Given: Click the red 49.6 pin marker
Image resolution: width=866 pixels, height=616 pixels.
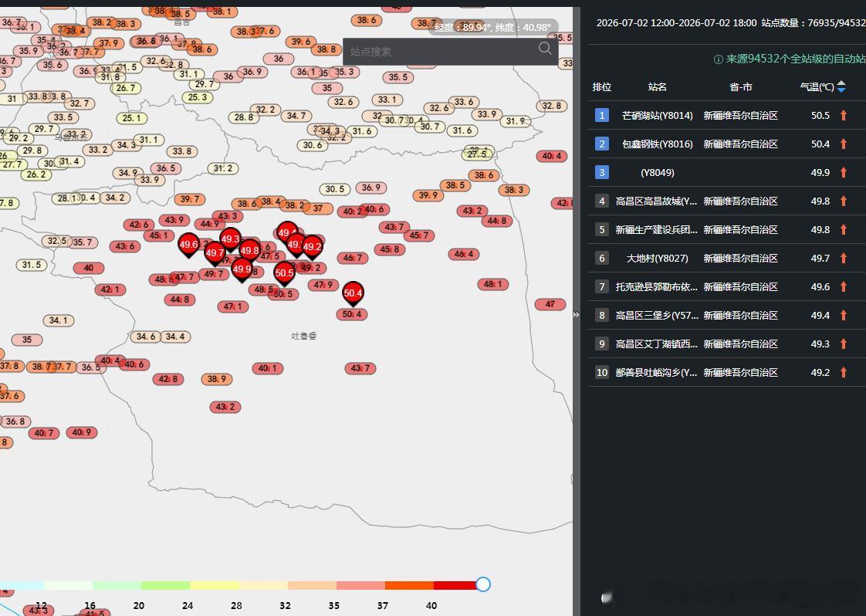Looking at the screenshot, I should point(188,245).
